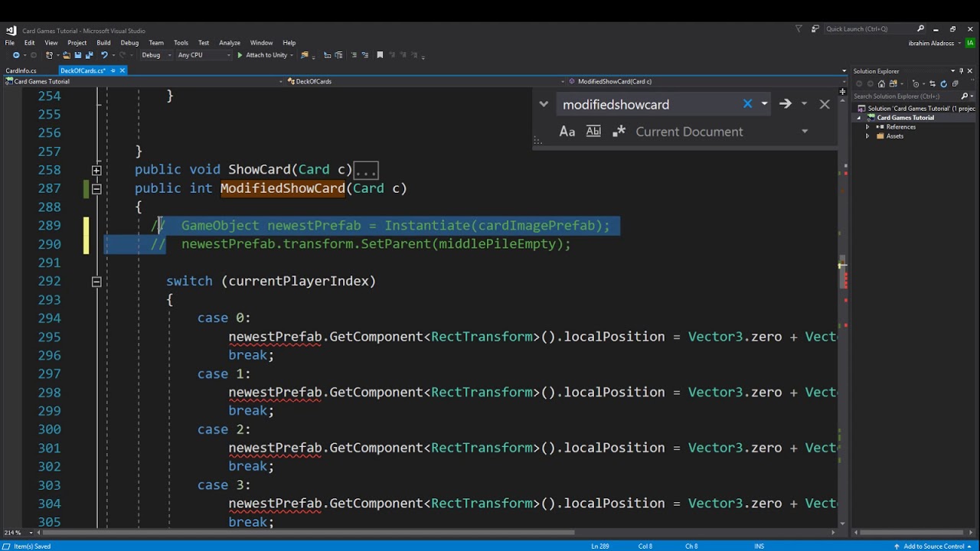Expand the collapsed ShowCard method

click(96, 170)
